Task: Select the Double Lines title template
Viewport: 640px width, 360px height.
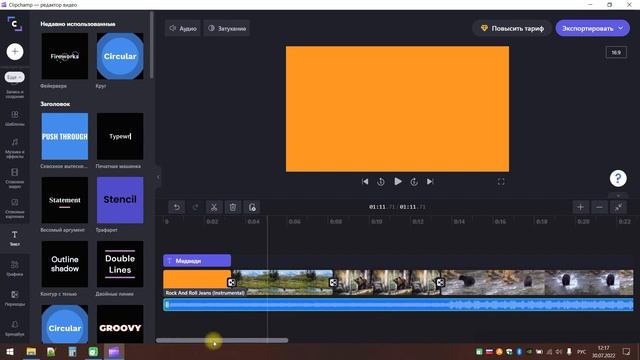Action: (x=120, y=264)
